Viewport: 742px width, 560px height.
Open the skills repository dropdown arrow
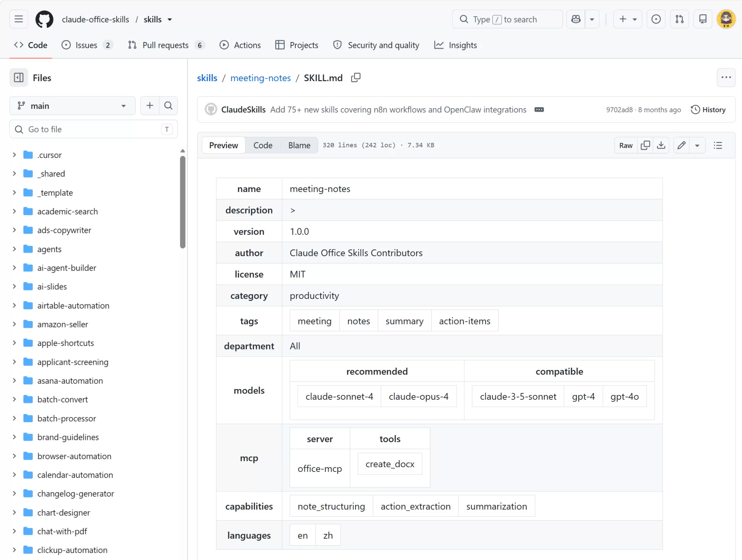coord(170,19)
